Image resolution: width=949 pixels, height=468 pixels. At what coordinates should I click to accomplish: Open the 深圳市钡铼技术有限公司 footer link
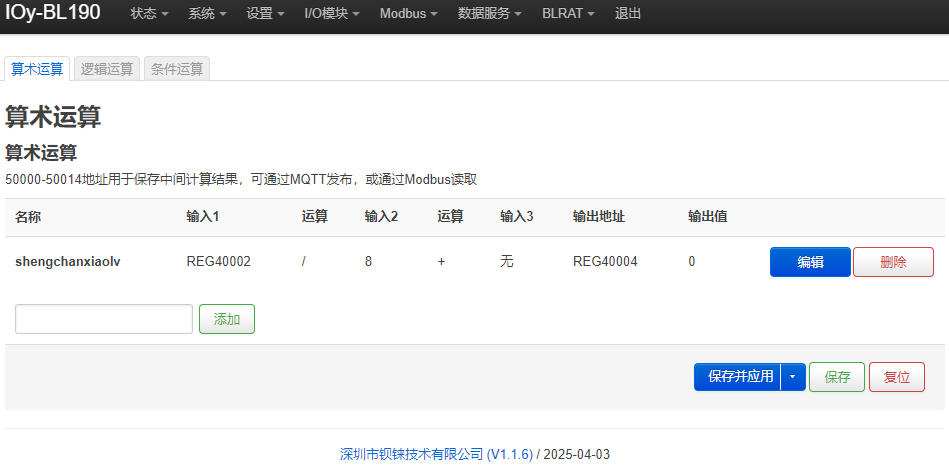pyautogui.click(x=436, y=454)
